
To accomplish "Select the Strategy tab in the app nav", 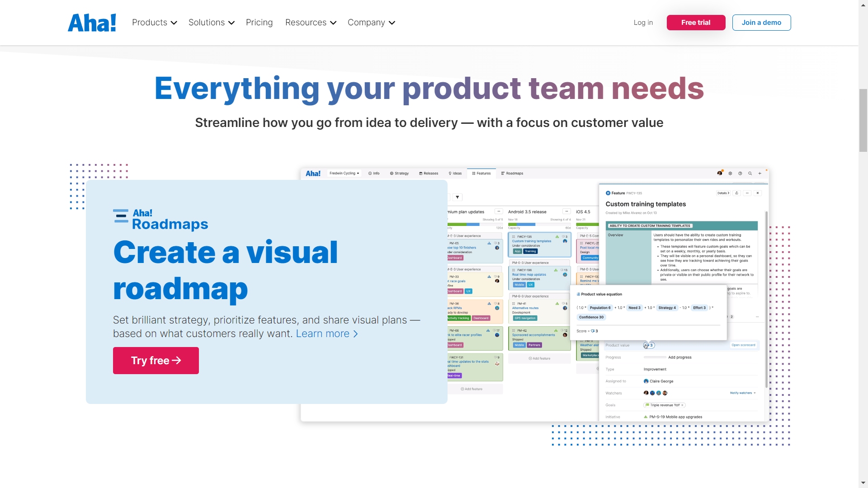I will [x=400, y=173].
